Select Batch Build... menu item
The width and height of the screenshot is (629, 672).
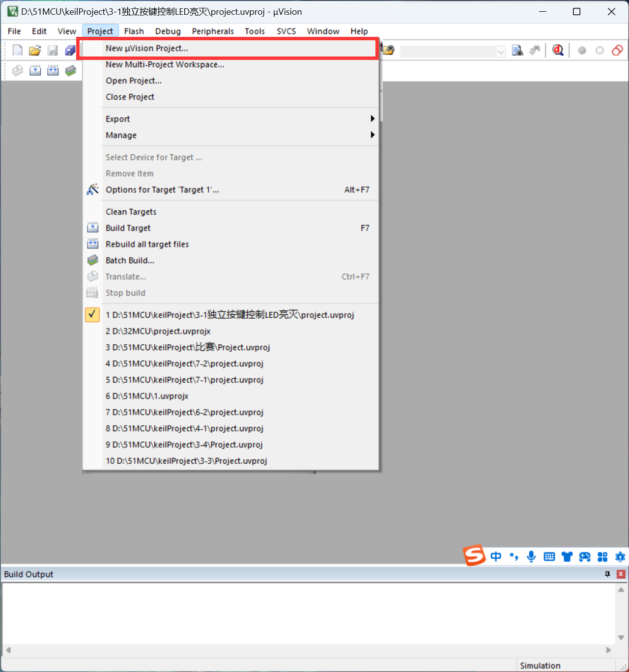[x=230, y=260]
